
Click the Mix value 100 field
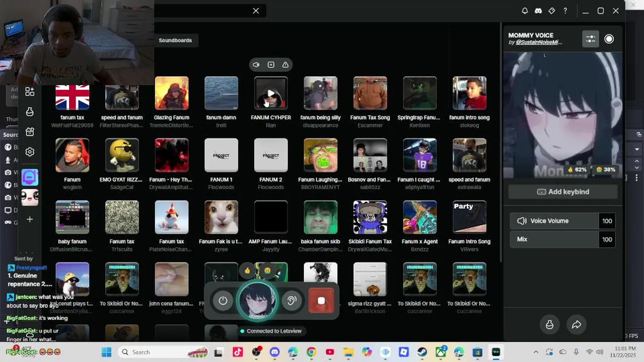tap(607, 239)
